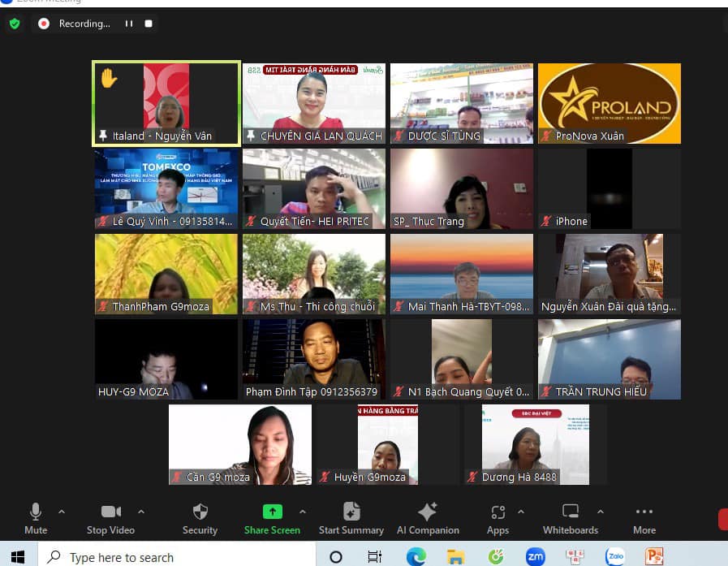This screenshot has height=566, width=728.
Task: Select Mai Thanh Hà-TBYT video tile
Action: 462,274
